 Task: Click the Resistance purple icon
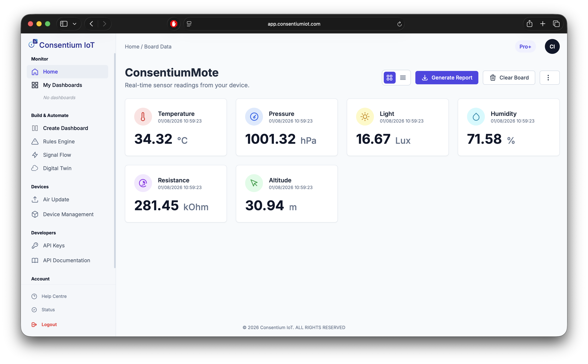tap(143, 183)
